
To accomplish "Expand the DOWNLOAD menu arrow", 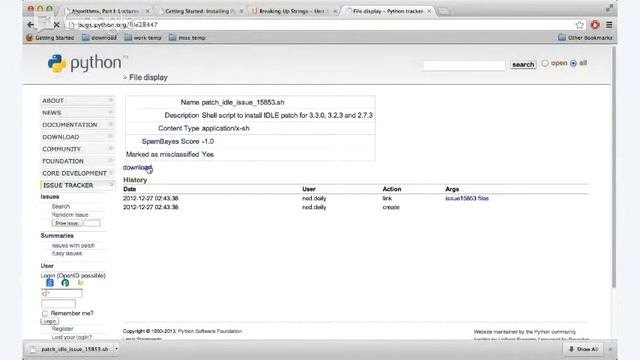I will pyautogui.click(x=110, y=136).
